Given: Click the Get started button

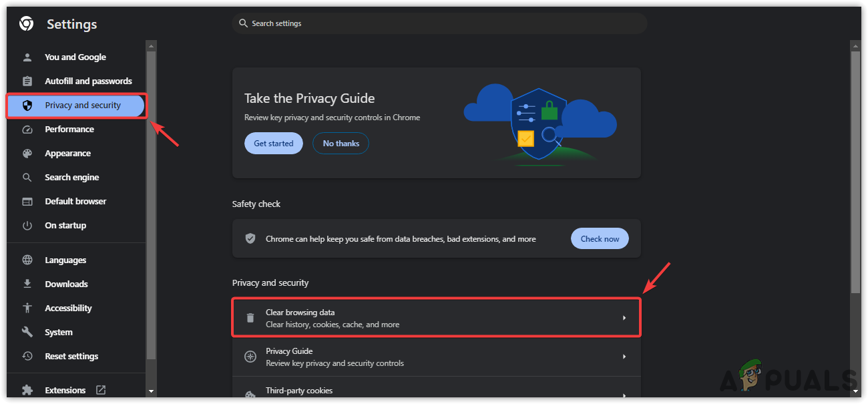Looking at the screenshot, I should 274,144.
